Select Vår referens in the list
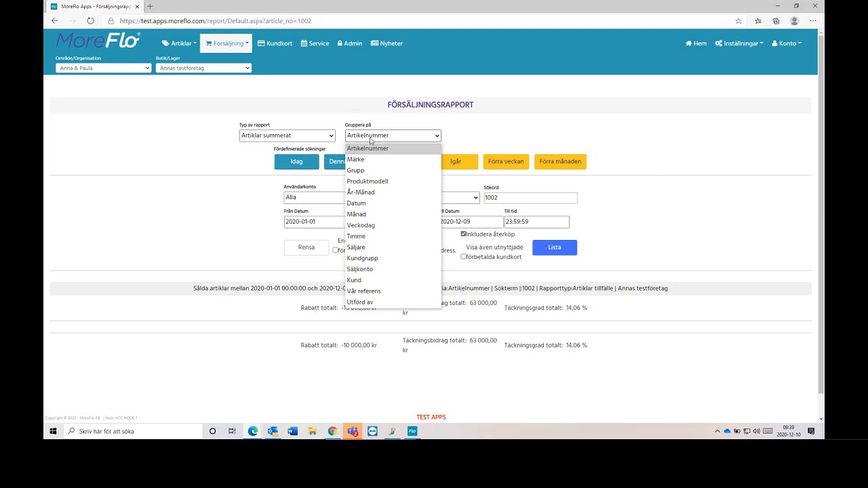Viewport: 868px width, 488px height. 393,291
